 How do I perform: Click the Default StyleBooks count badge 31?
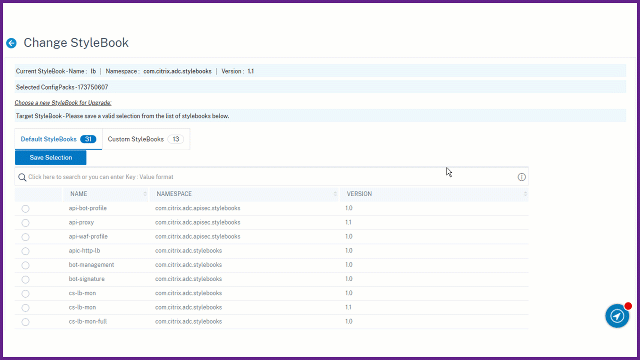coord(88,139)
